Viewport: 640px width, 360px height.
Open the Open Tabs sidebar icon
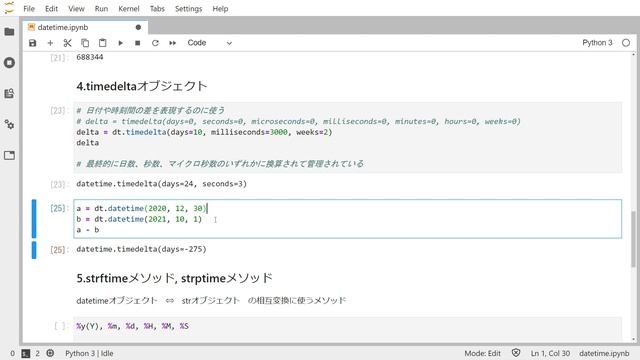pos(9,155)
